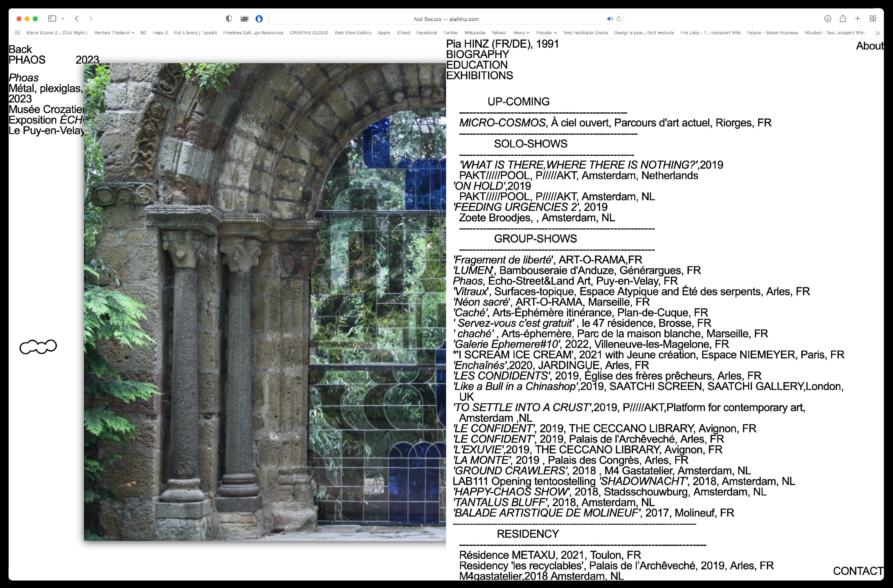Click the blue extension icon

259,19
